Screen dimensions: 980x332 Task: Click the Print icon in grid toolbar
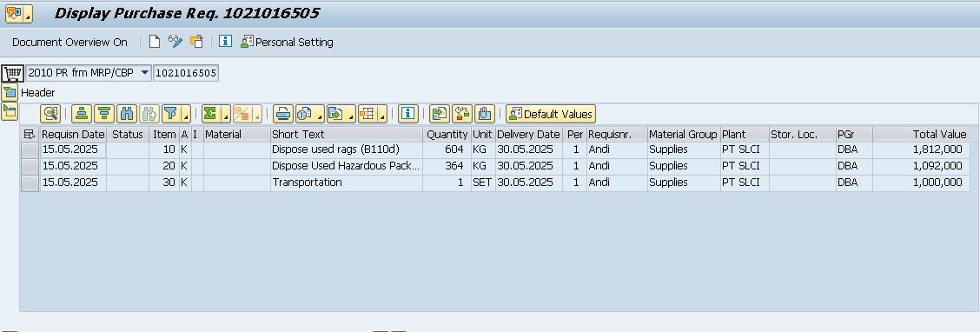(283, 114)
